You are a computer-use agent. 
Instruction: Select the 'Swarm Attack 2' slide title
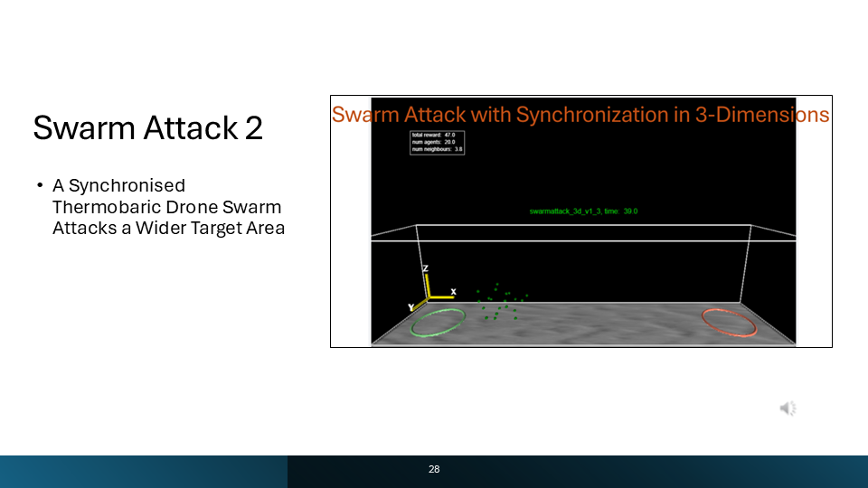[147, 127]
